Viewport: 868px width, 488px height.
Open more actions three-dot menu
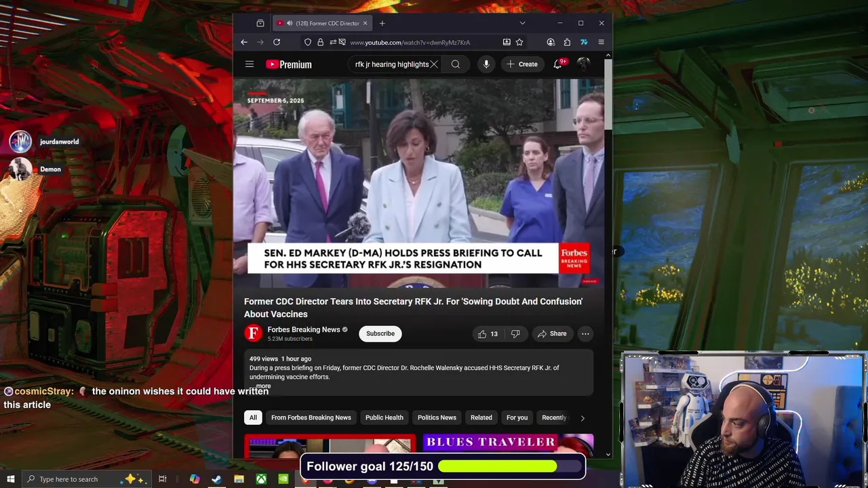(585, 333)
